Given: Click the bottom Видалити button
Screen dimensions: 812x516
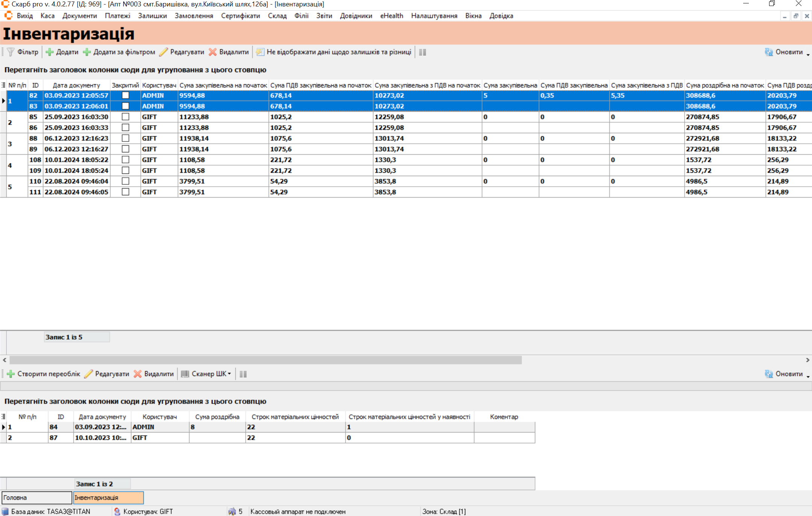Looking at the screenshot, I should click(x=154, y=374).
